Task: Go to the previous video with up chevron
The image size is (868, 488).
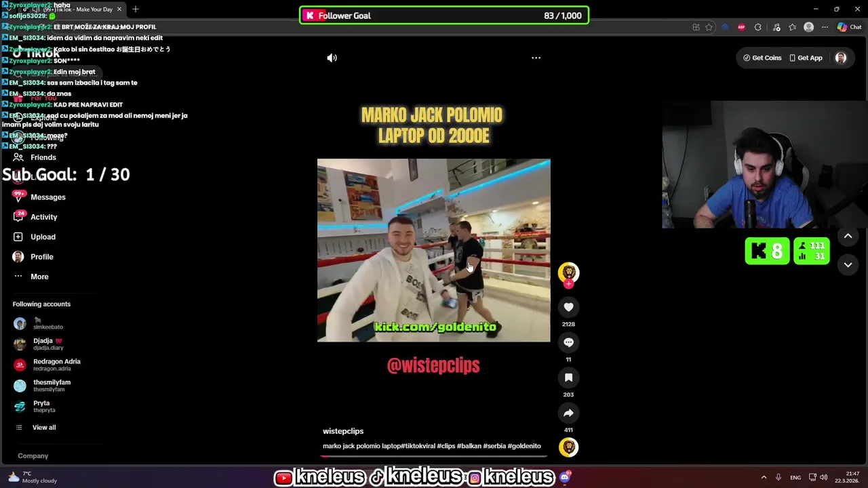Action: pos(848,236)
